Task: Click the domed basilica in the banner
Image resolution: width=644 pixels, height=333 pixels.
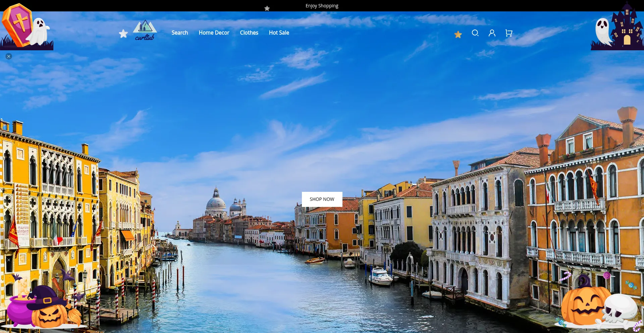Action: [216, 203]
